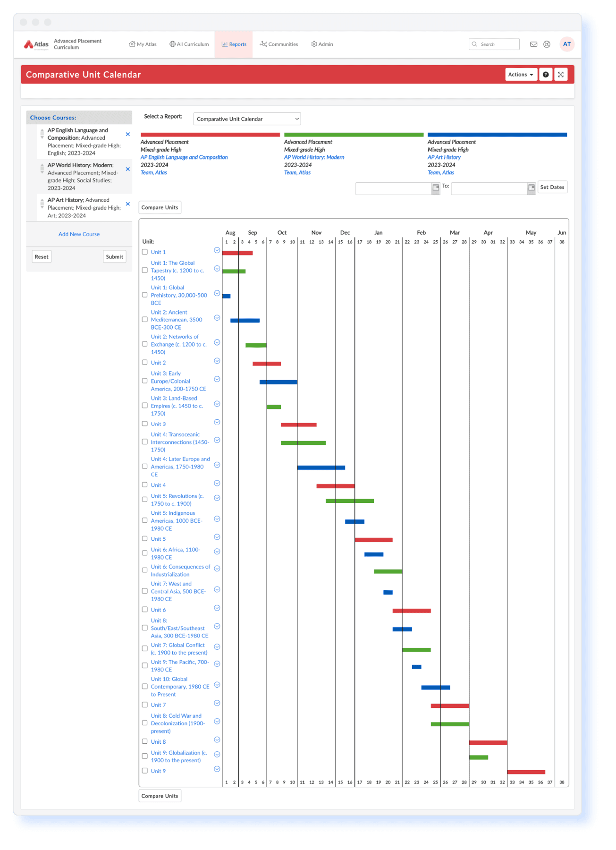Screen dimensions: 616x850
Task: Tick the Unit 9 checkbox
Action: (145, 771)
